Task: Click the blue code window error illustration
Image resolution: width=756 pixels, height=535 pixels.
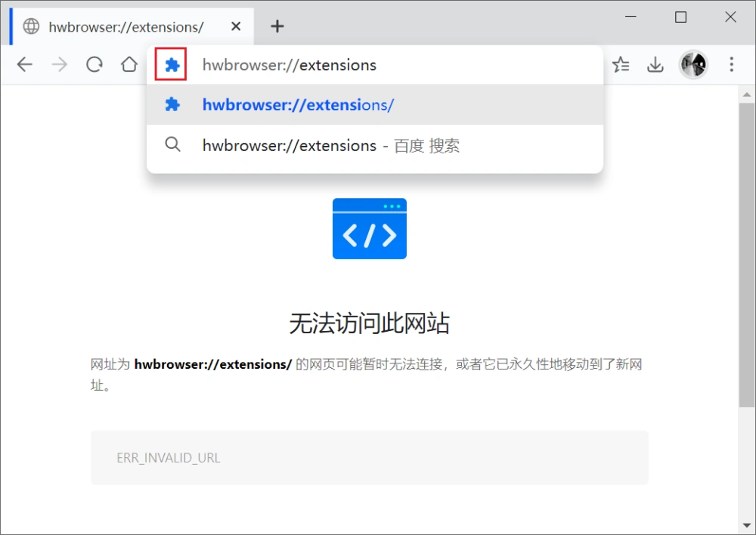Action: 370,228
